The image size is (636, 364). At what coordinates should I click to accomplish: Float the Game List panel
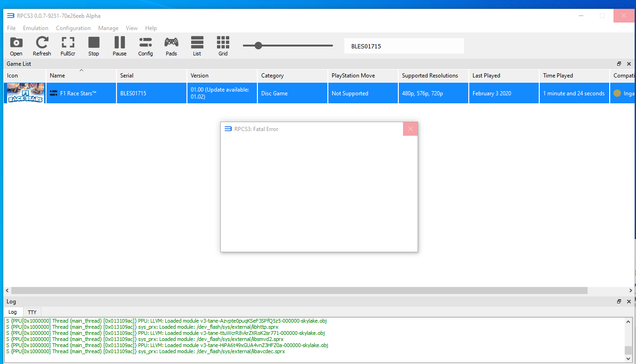[619, 64]
